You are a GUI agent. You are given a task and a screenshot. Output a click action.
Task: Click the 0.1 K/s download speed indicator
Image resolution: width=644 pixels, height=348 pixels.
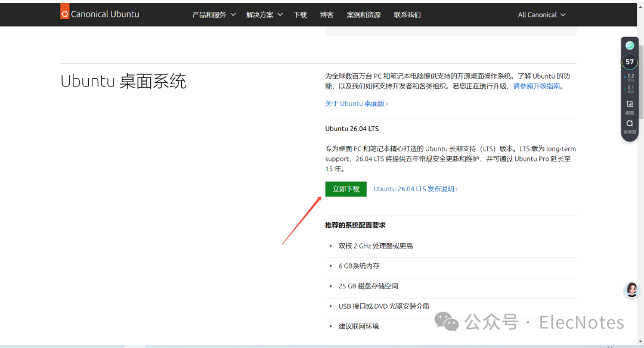click(630, 89)
